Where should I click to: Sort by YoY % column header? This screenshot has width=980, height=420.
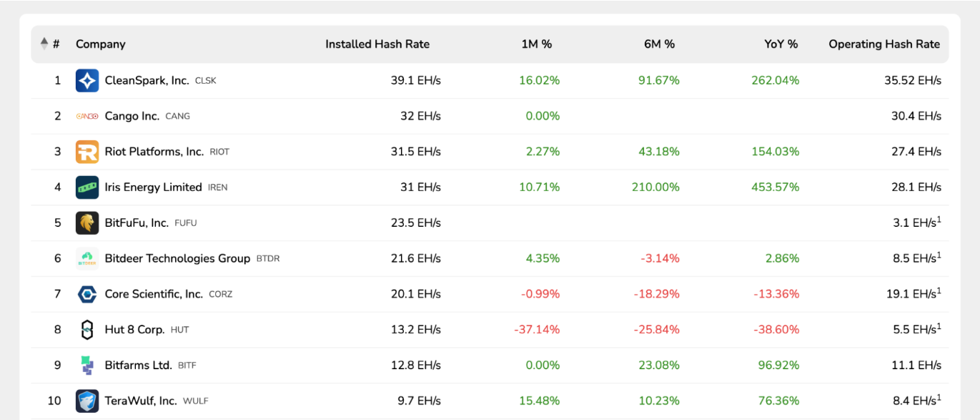(781, 44)
